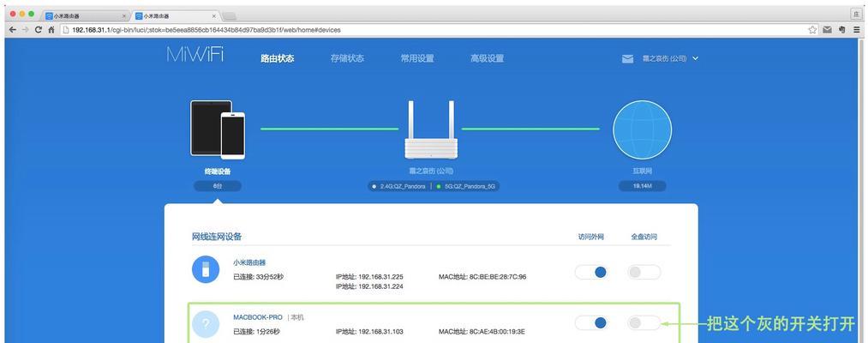Click the 终端设备 label
The width and height of the screenshot is (868, 343).
(218, 171)
